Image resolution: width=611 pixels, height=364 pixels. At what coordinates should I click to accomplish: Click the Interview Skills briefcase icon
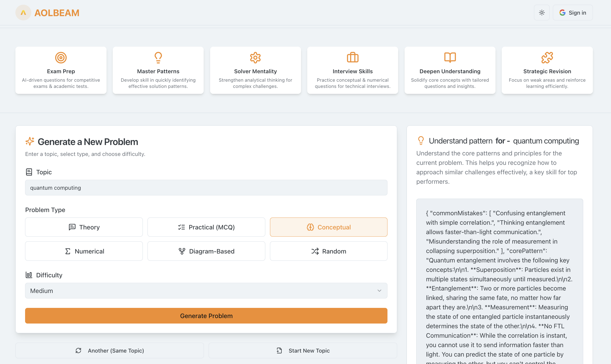(352, 58)
